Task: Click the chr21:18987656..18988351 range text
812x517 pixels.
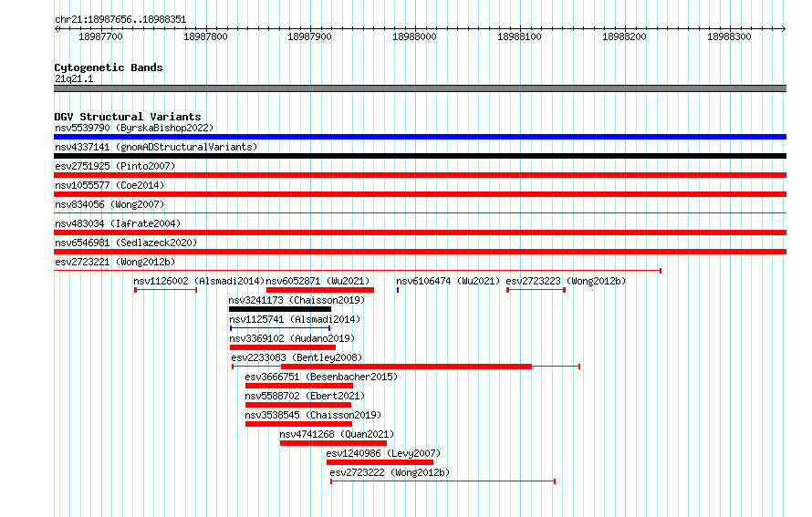Action: click(120, 19)
